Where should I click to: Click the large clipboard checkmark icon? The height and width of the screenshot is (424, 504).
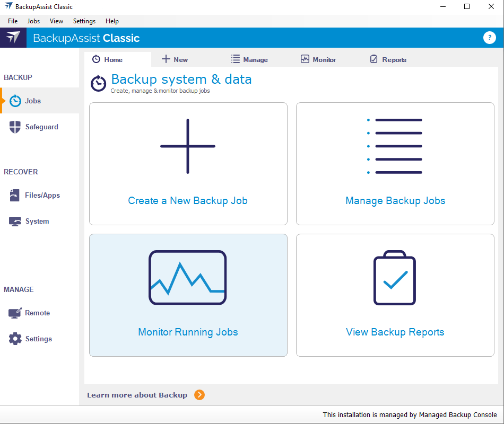pos(394,278)
